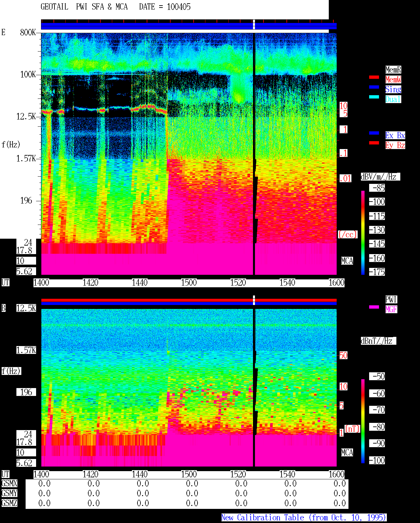Click the -50 value on magnetic colorbar

click(377, 376)
